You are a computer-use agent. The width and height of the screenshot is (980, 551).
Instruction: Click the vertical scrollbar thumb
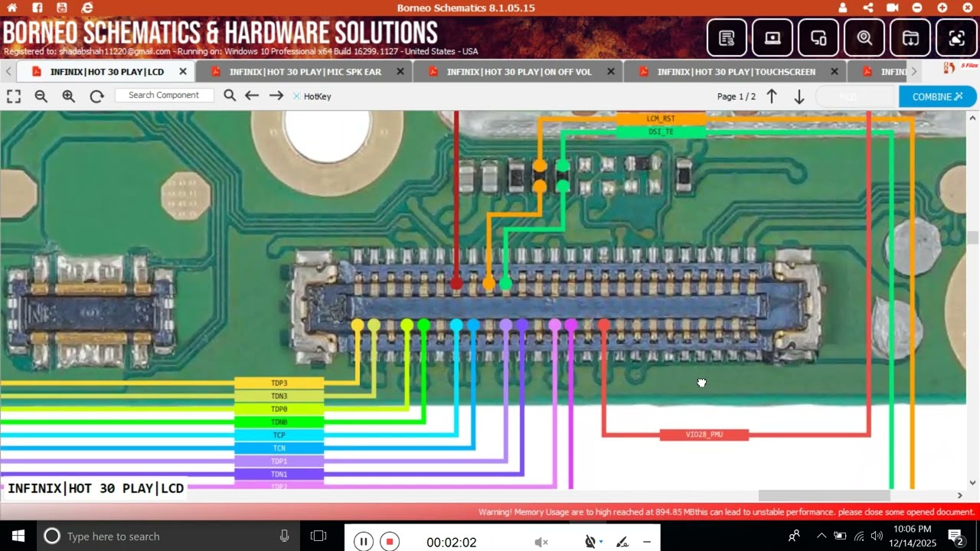(972, 238)
